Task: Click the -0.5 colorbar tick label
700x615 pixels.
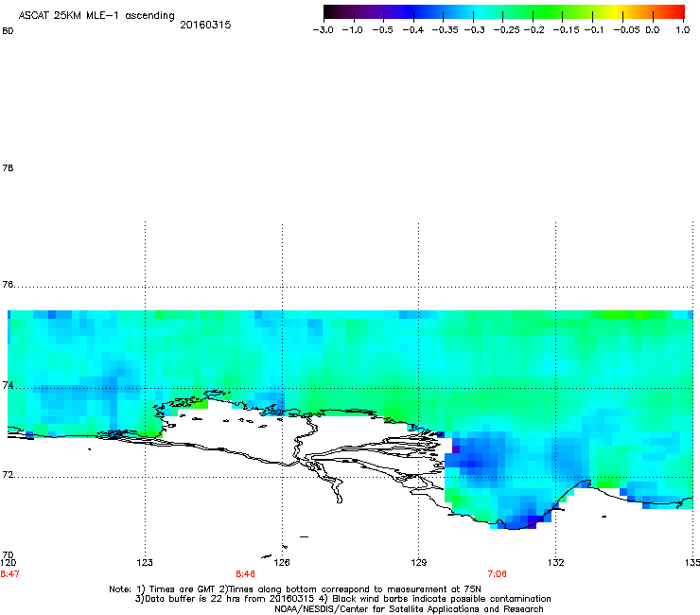Action: point(382,30)
